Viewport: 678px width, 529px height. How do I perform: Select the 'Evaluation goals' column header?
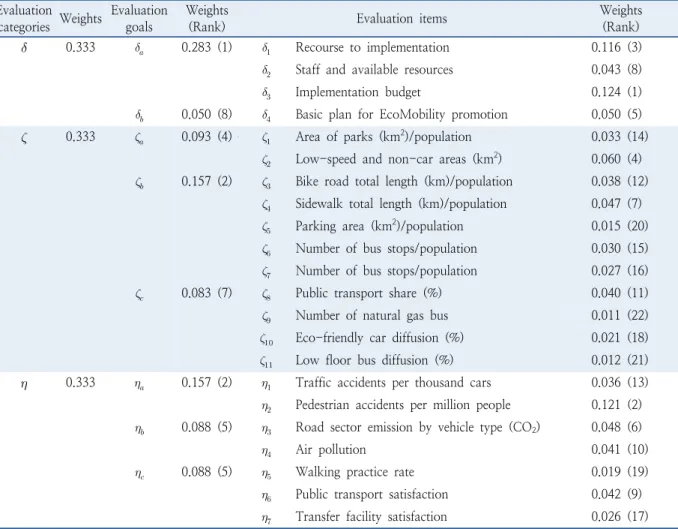click(139, 19)
